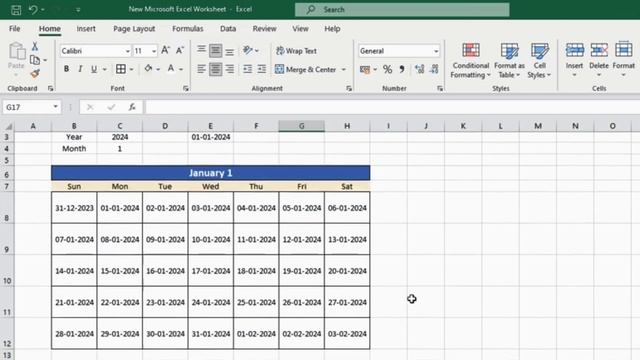Open the Help tab
The image size is (640, 360).
[x=332, y=29]
